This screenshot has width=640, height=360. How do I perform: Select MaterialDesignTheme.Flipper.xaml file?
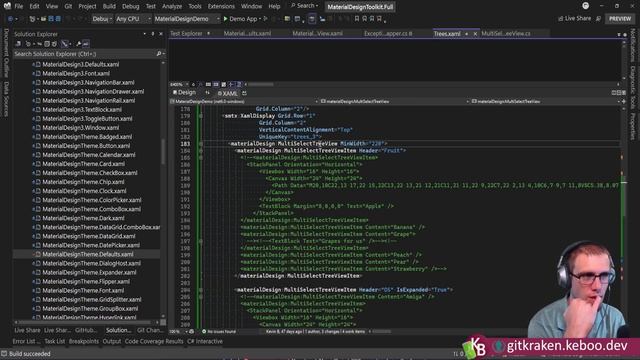pyautogui.click(x=86, y=282)
